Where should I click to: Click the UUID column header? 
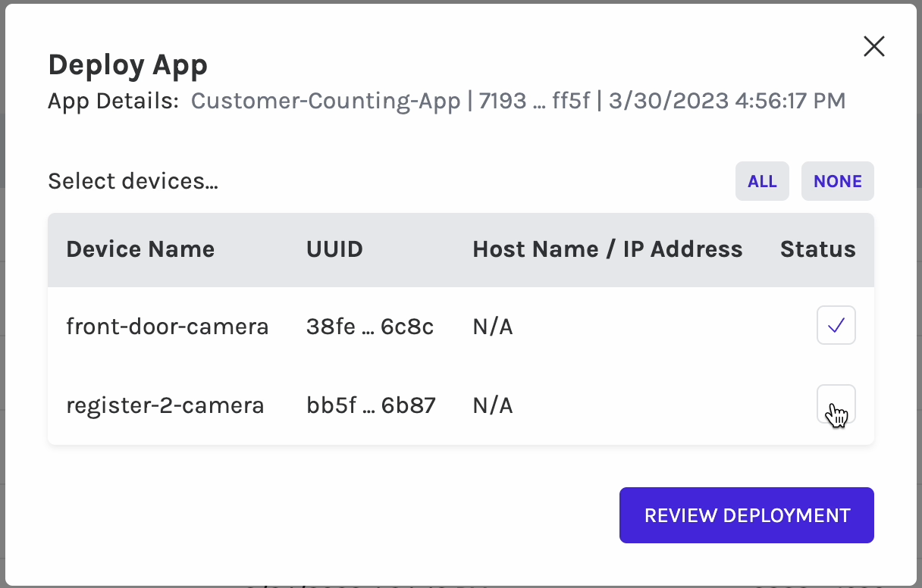(x=334, y=250)
